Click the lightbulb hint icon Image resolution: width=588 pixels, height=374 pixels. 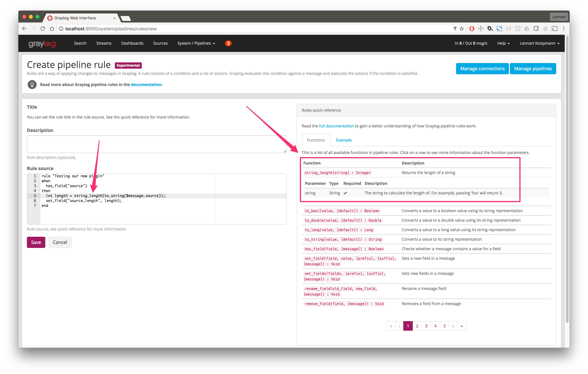[x=32, y=85]
